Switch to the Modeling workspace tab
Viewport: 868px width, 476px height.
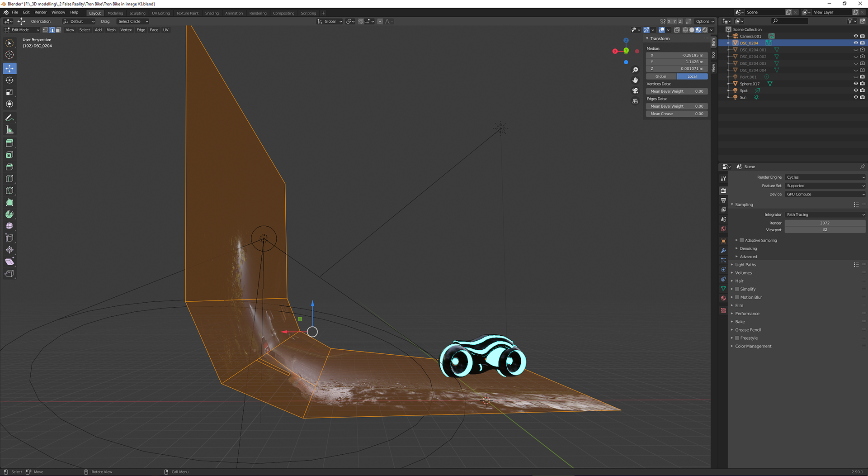[x=115, y=13]
